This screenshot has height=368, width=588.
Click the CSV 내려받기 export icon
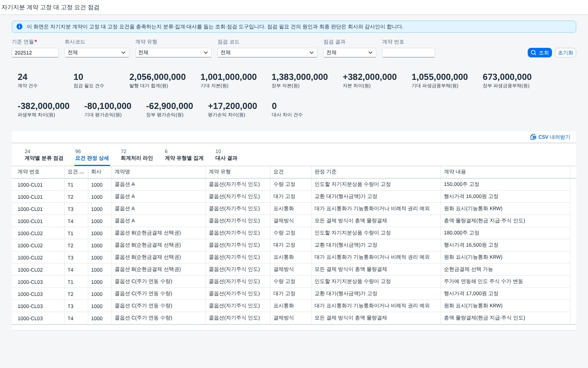(533, 137)
